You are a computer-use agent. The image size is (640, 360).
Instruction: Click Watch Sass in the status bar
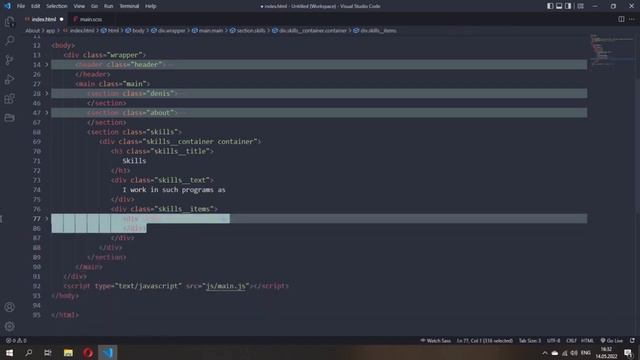pyautogui.click(x=436, y=340)
